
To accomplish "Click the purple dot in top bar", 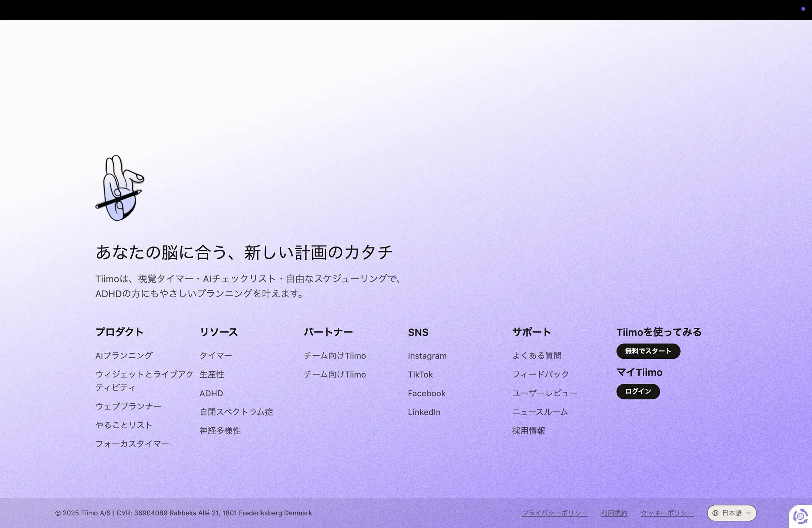I will click(x=803, y=9).
